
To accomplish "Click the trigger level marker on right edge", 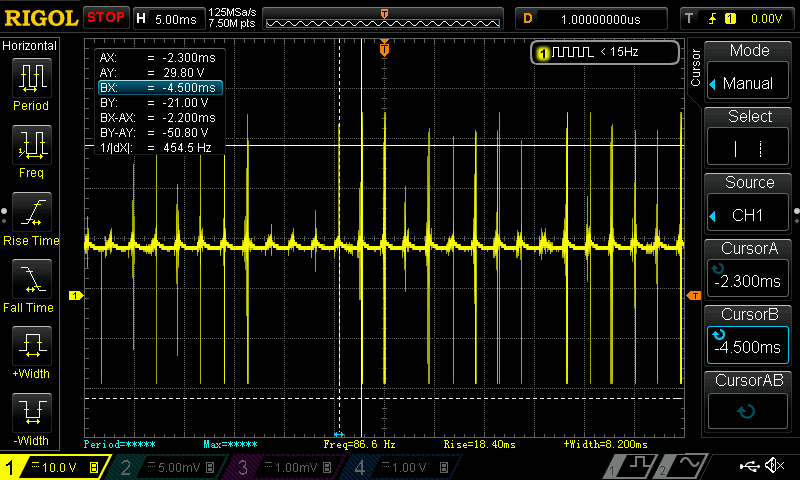I will (x=694, y=295).
